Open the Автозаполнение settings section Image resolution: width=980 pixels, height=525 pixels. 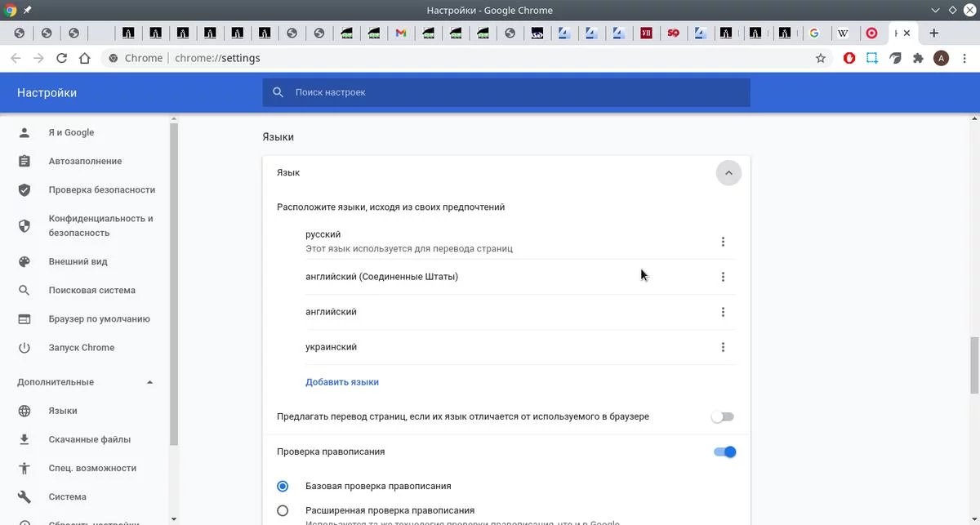85,161
